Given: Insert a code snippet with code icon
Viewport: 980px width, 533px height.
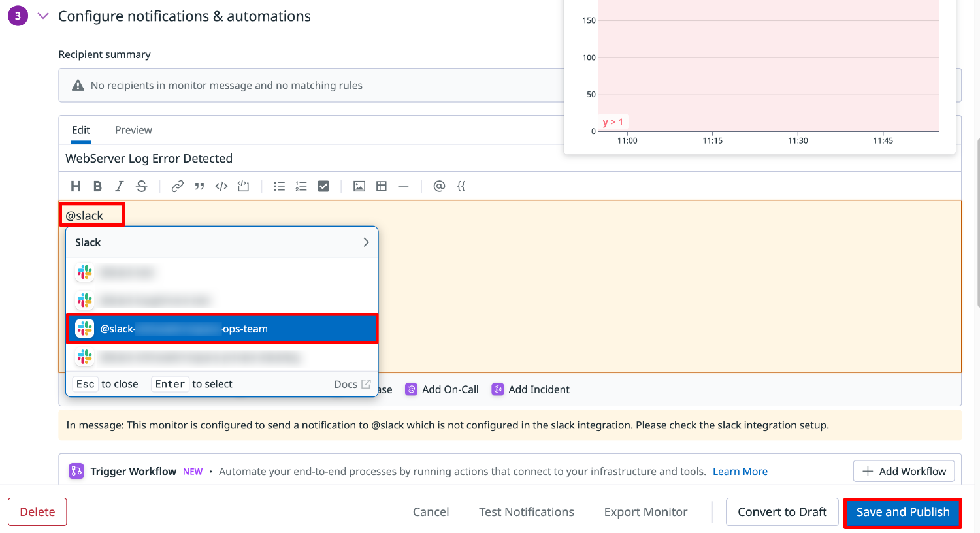Looking at the screenshot, I should pyautogui.click(x=221, y=186).
